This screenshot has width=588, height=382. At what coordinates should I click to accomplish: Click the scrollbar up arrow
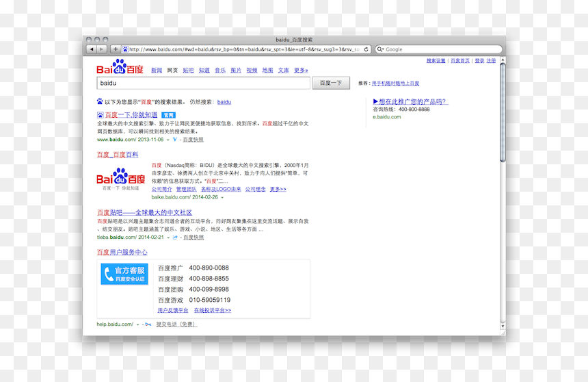[x=503, y=60]
